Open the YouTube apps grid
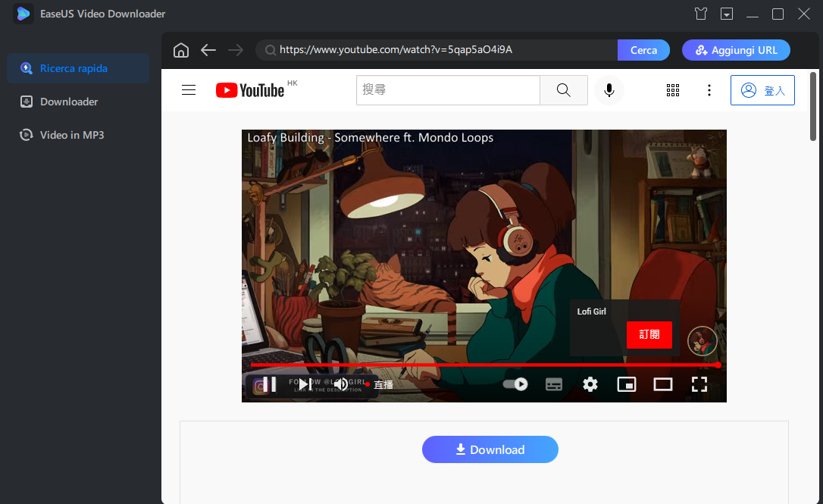This screenshot has height=504, width=823. (x=673, y=90)
